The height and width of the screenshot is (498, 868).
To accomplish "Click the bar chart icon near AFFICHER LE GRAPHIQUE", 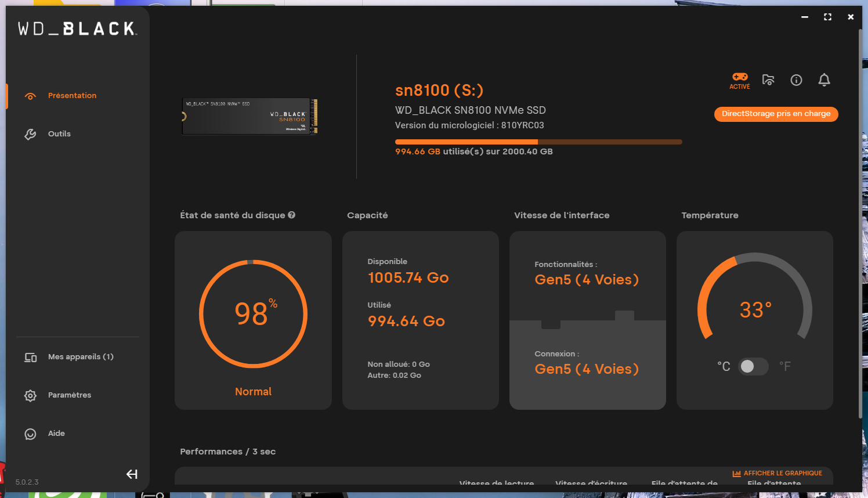I will point(737,473).
